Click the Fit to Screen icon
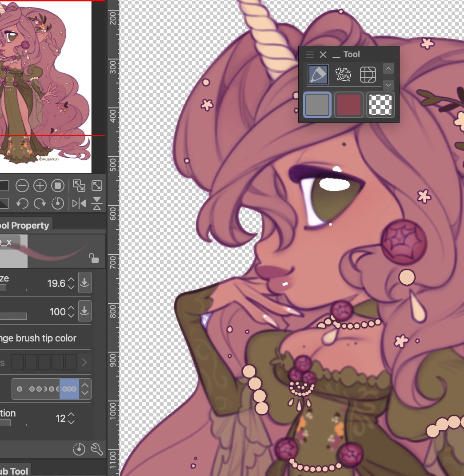This screenshot has width=464, height=476. pyautogui.click(x=97, y=186)
